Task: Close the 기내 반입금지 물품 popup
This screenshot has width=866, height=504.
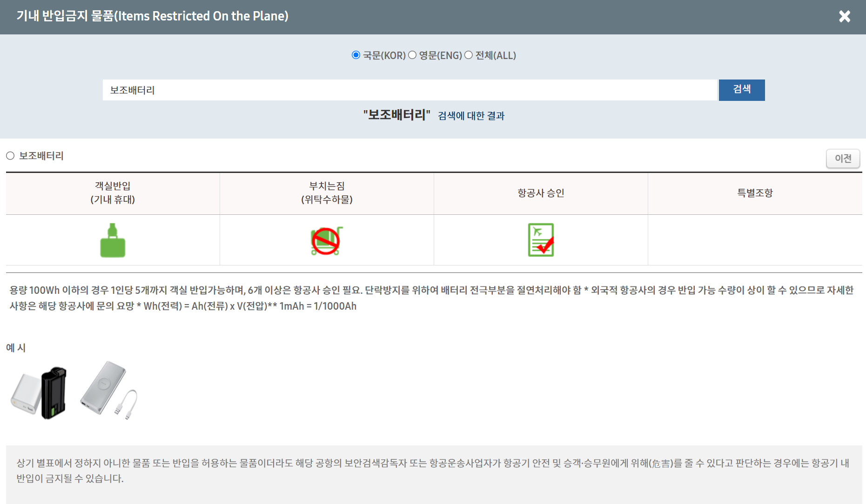Action: pyautogui.click(x=845, y=16)
